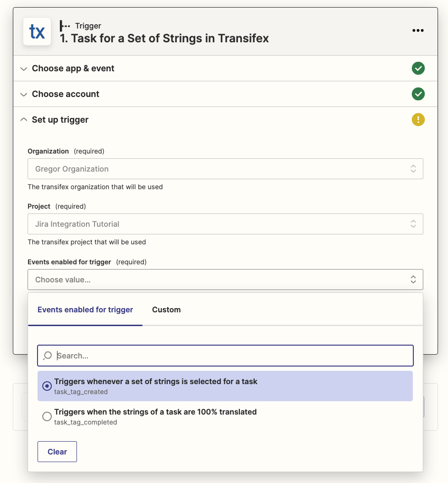
Task: Click the Transifex tx app logo
Action: [37, 31]
